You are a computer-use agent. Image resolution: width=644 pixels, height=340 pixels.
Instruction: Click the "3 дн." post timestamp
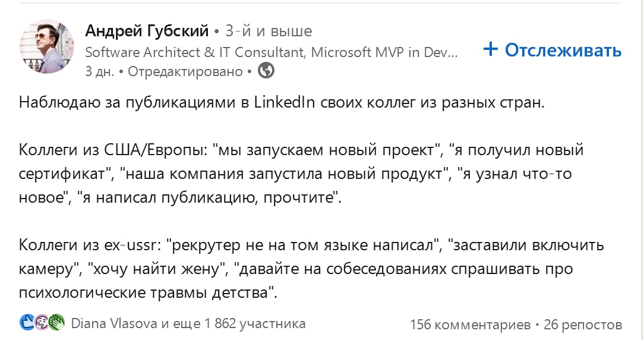point(100,71)
